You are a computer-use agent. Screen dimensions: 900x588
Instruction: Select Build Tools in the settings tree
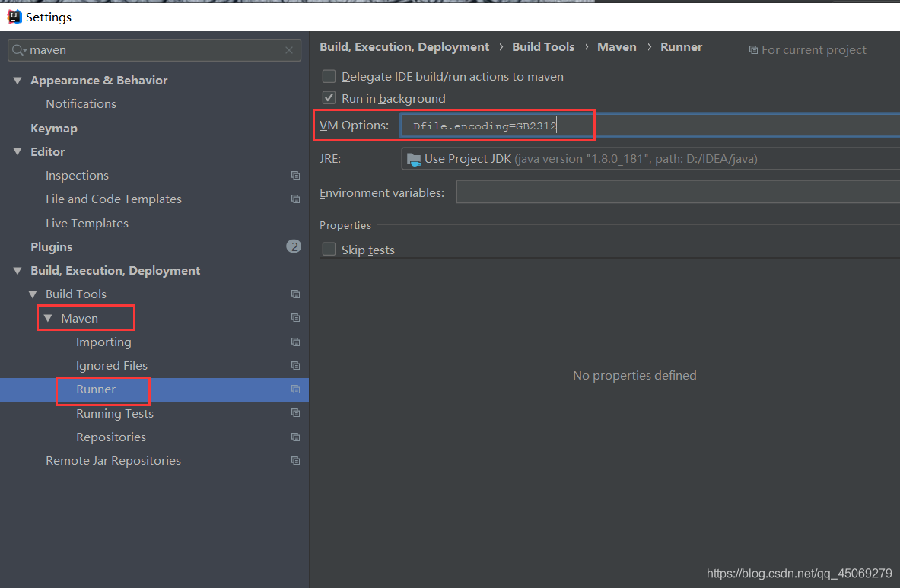[76, 294]
